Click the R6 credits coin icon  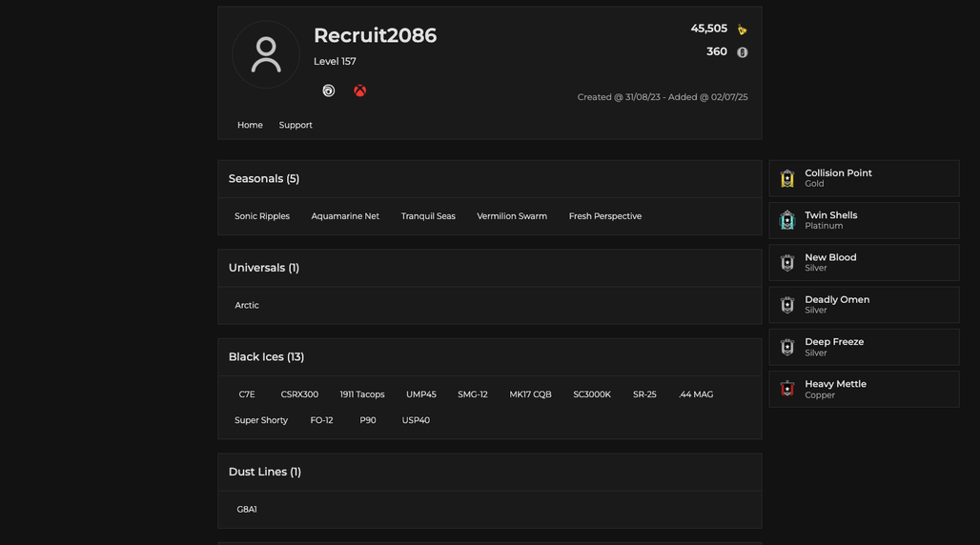(742, 52)
